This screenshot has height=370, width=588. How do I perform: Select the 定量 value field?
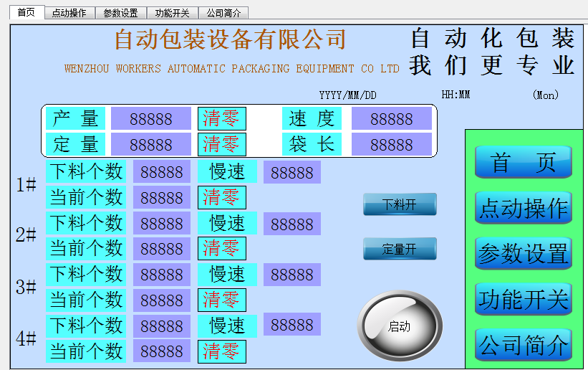150,144
